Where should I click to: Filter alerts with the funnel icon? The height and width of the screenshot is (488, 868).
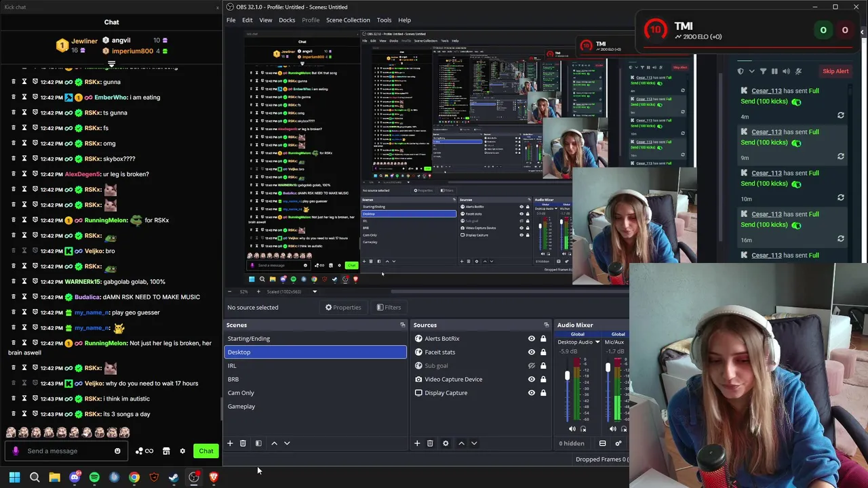(763, 71)
